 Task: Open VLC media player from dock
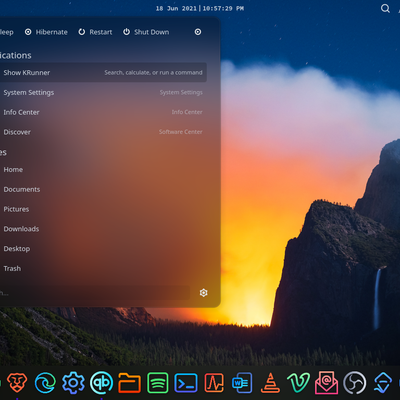(x=270, y=383)
